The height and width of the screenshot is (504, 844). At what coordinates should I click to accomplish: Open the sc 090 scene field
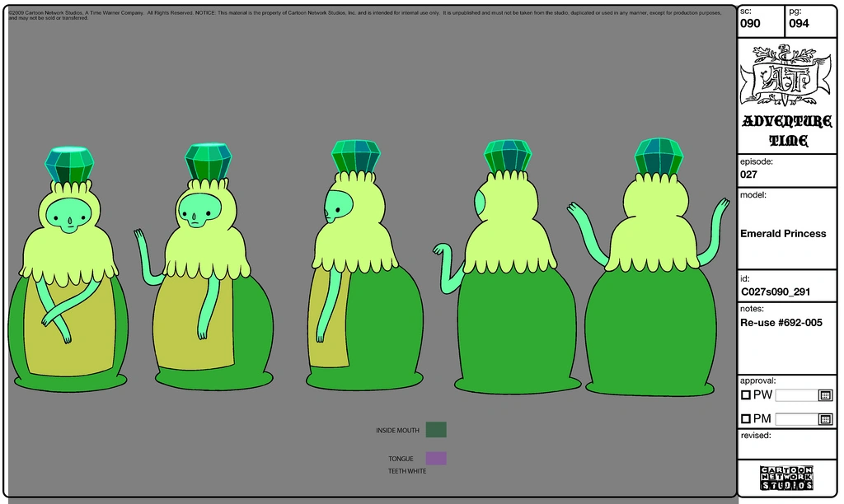point(753,22)
